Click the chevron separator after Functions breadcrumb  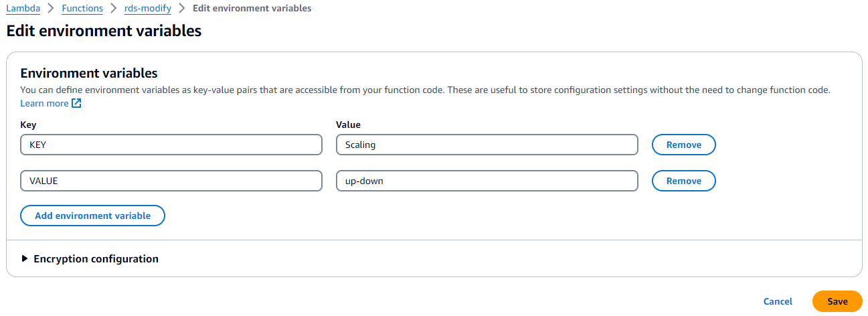click(x=114, y=9)
